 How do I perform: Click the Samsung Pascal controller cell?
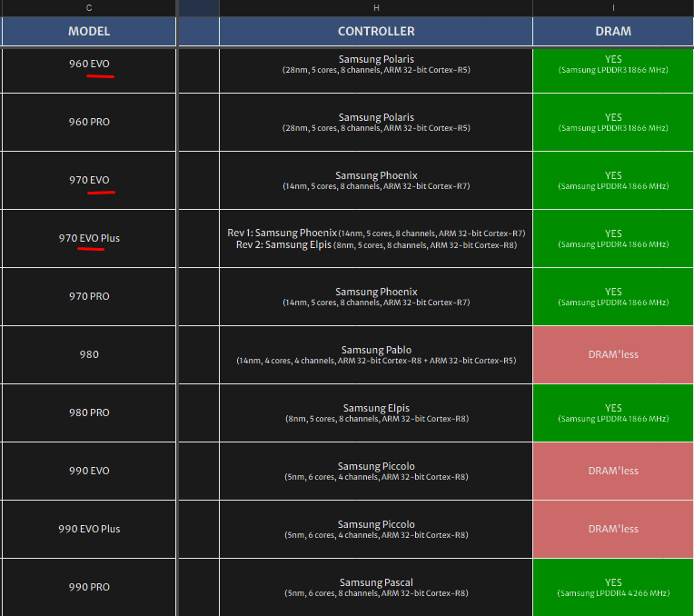point(376,587)
